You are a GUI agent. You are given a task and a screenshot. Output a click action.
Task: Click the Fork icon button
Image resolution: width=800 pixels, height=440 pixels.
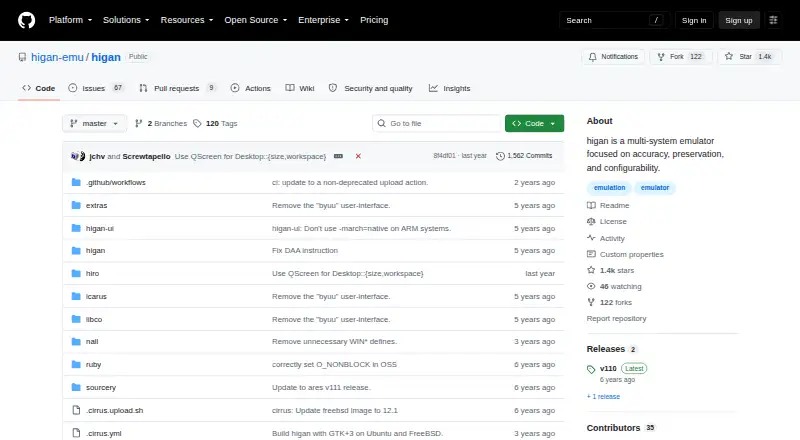coord(661,57)
